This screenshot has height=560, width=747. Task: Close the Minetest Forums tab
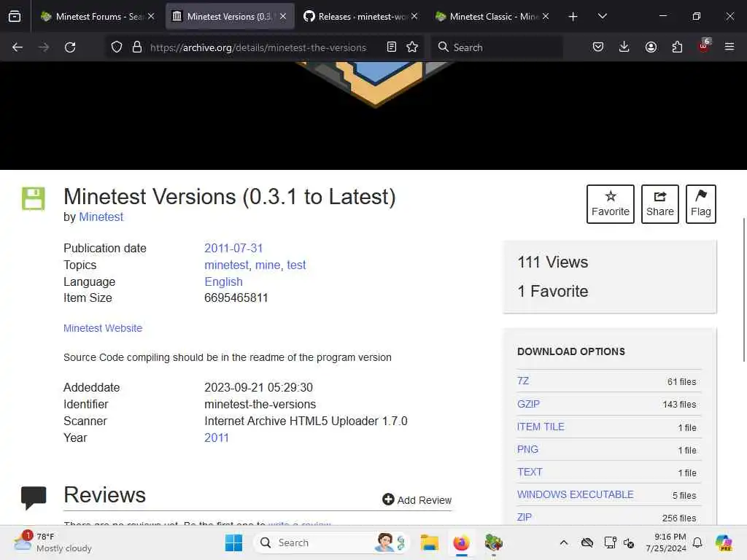click(151, 16)
